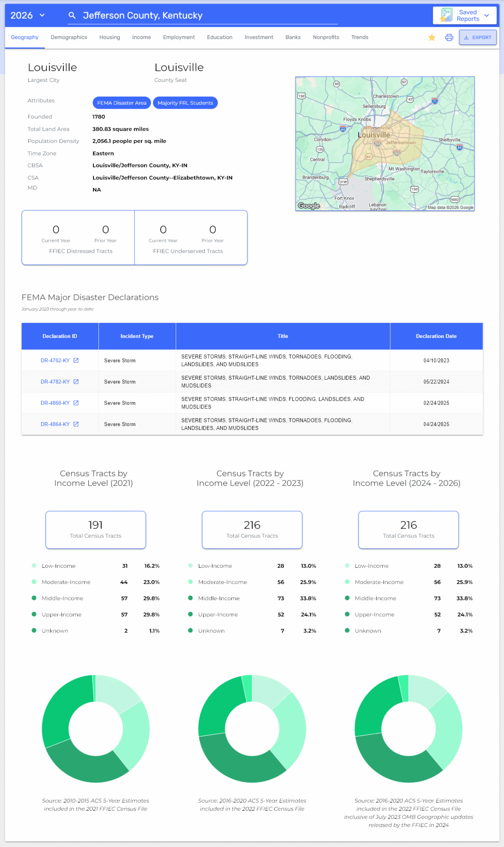This screenshot has width=504, height=847.
Task: Expand the Saved Reports dropdown arrow
Action: tap(487, 16)
